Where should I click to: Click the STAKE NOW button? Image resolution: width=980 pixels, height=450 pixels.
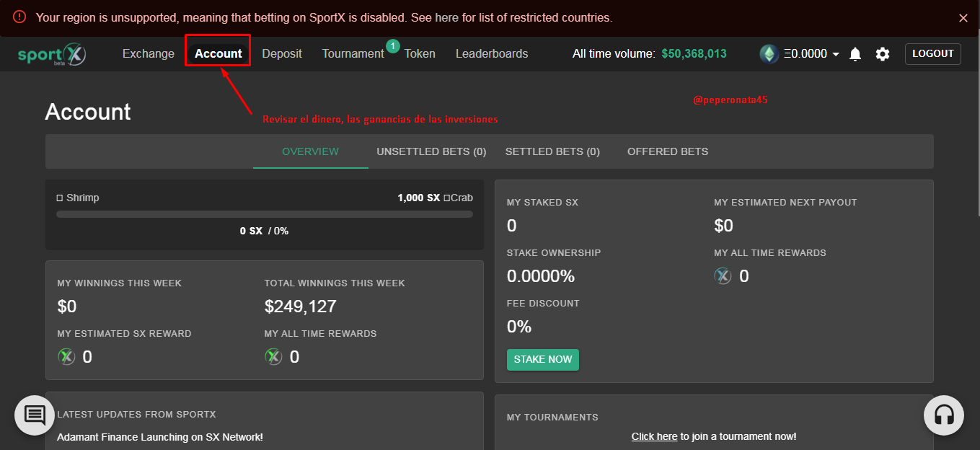pos(543,360)
